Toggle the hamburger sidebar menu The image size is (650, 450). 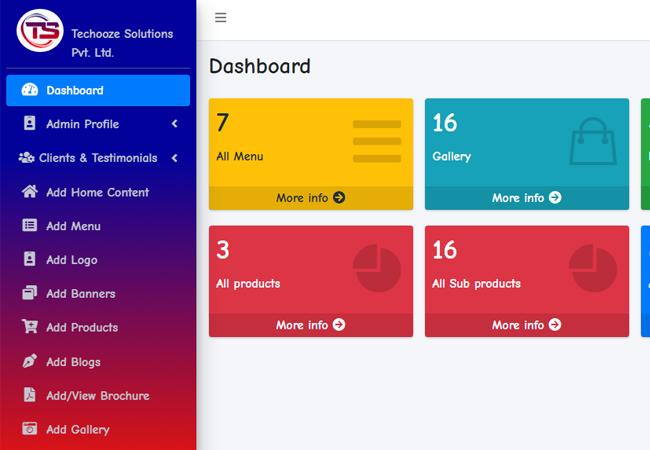click(x=221, y=18)
